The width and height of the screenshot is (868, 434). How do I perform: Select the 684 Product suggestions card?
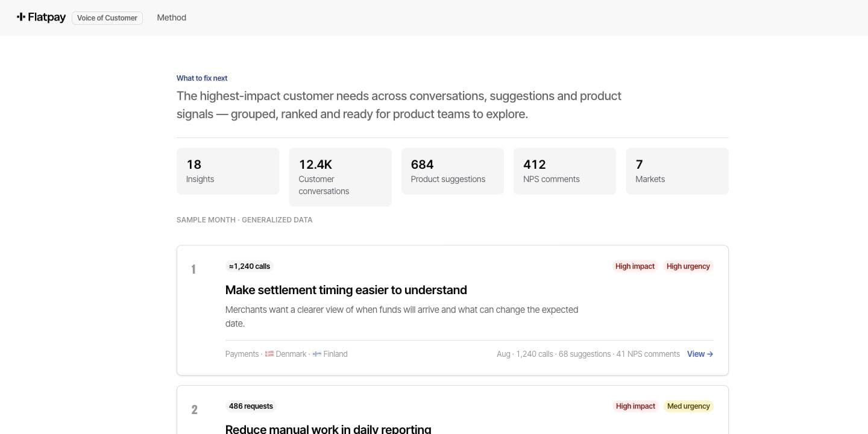(453, 171)
